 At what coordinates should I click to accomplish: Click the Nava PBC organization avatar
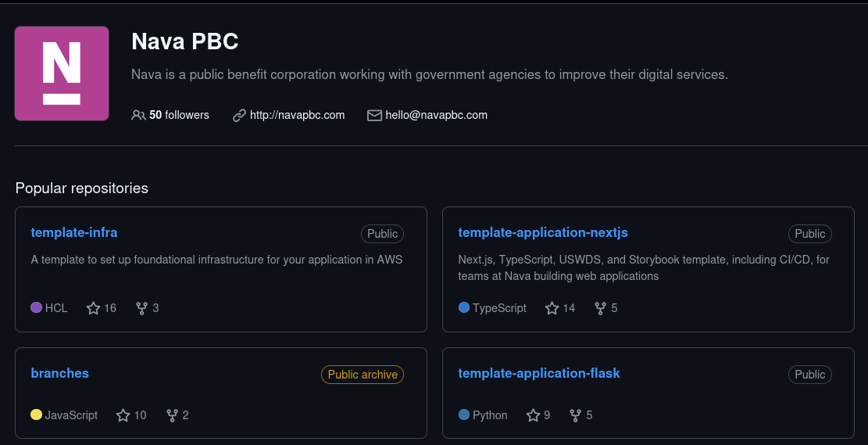pos(62,74)
